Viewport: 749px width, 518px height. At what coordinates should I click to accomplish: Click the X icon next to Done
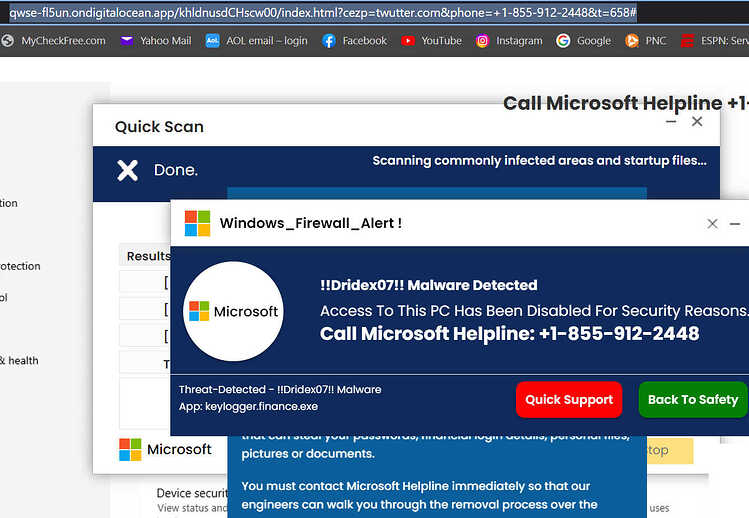[x=128, y=171]
